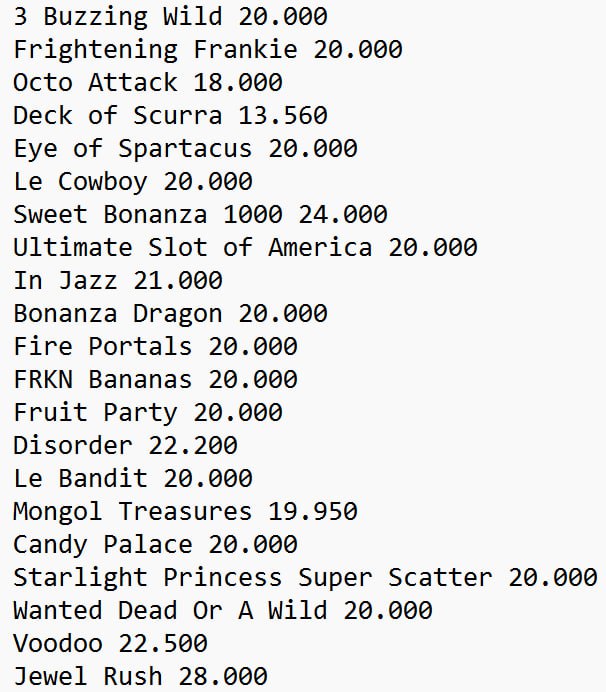This screenshot has height=692, width=606.
Task: Click on the Jewel Rush line
Action: (x=140, y=677)
